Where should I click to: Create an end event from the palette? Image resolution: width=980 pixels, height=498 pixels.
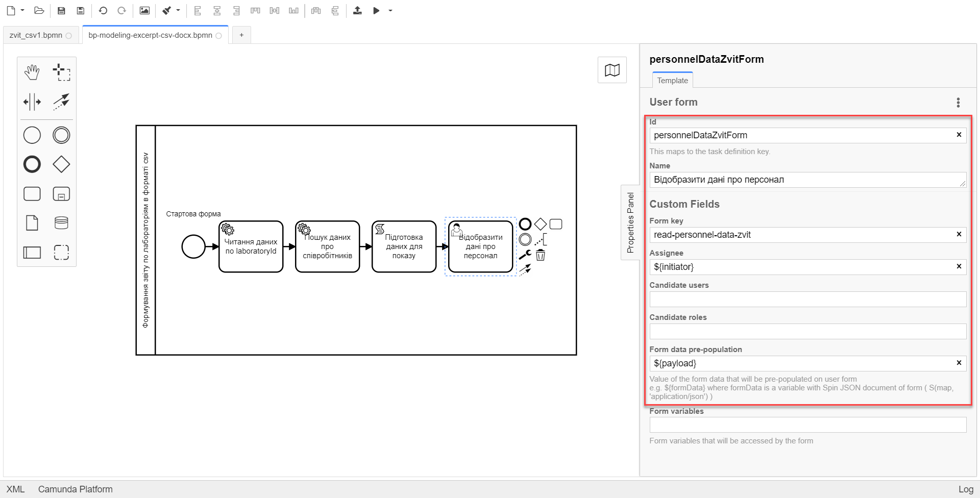(x=32, y=164)
